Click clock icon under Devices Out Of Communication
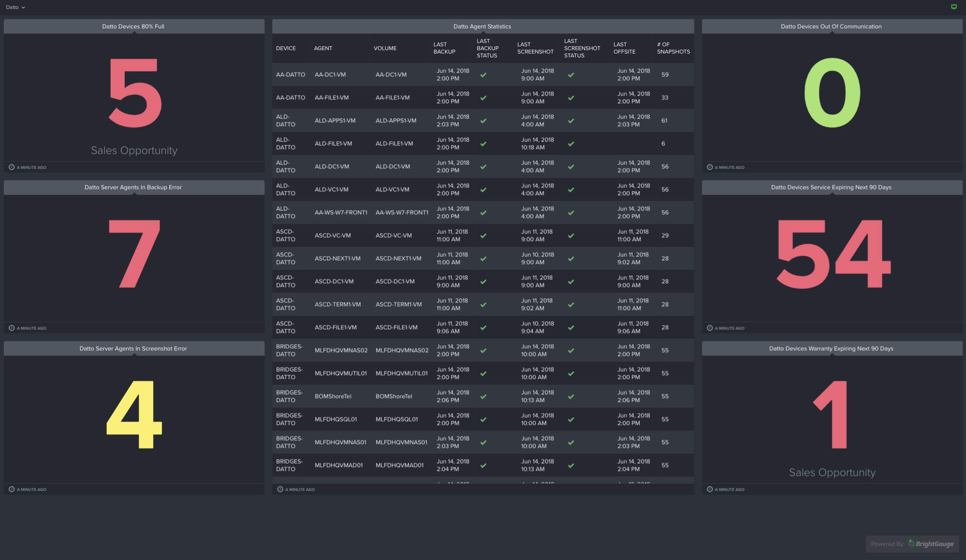Screen dimensions: 966x560 710,167
